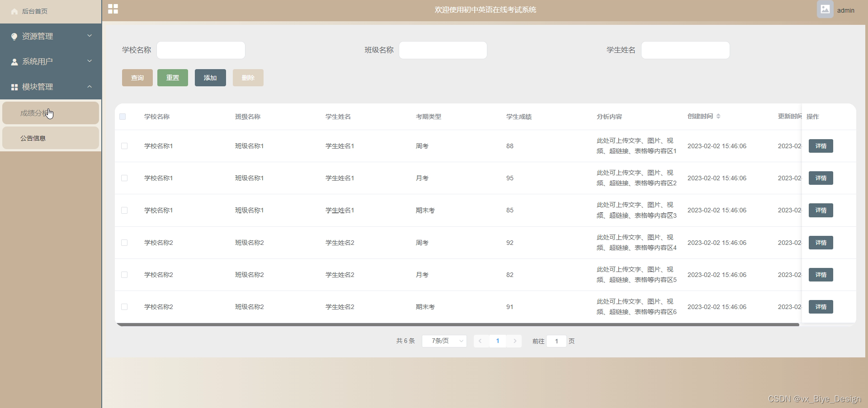
Task: Click the cell ending with 内容区6
Action: (637, 307)
